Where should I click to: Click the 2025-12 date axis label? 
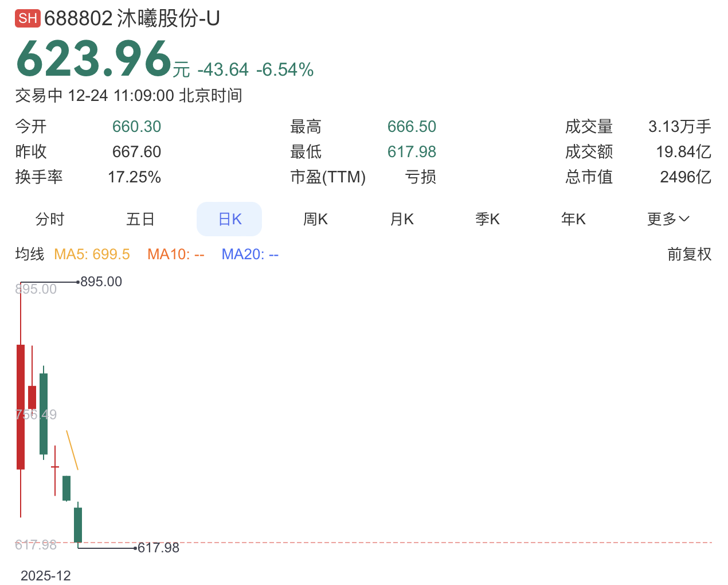click(46, 575)
